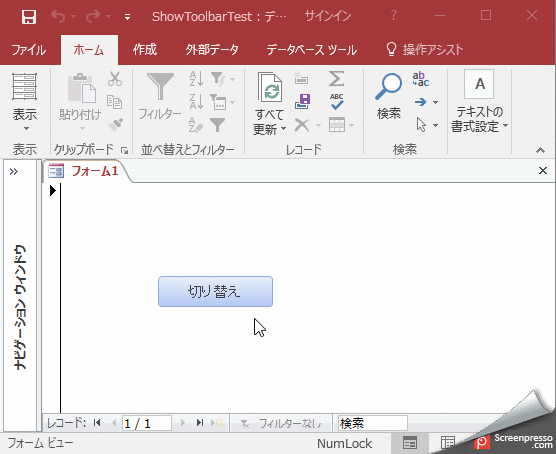Click the Replace ab-ac icon

(x=421, y=79)
